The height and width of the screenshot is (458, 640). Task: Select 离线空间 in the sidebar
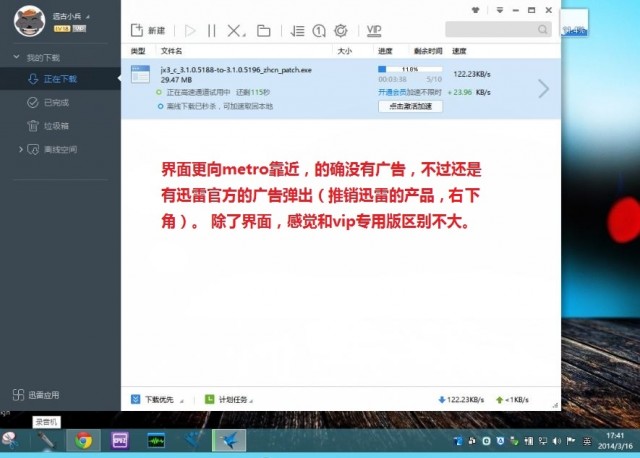point(60,149)
